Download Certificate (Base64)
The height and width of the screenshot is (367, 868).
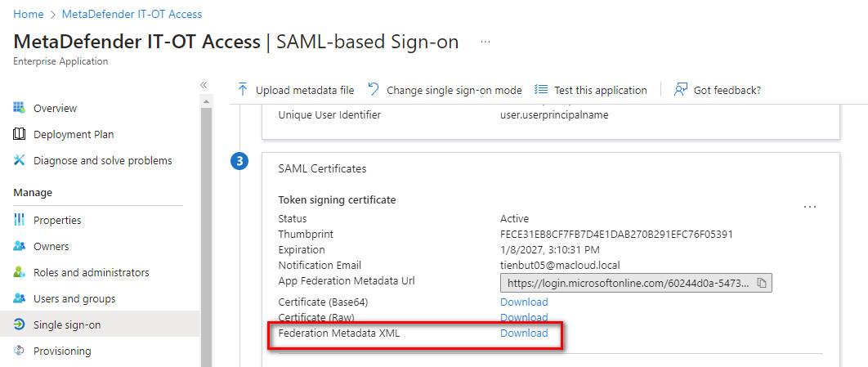[524, 302]
